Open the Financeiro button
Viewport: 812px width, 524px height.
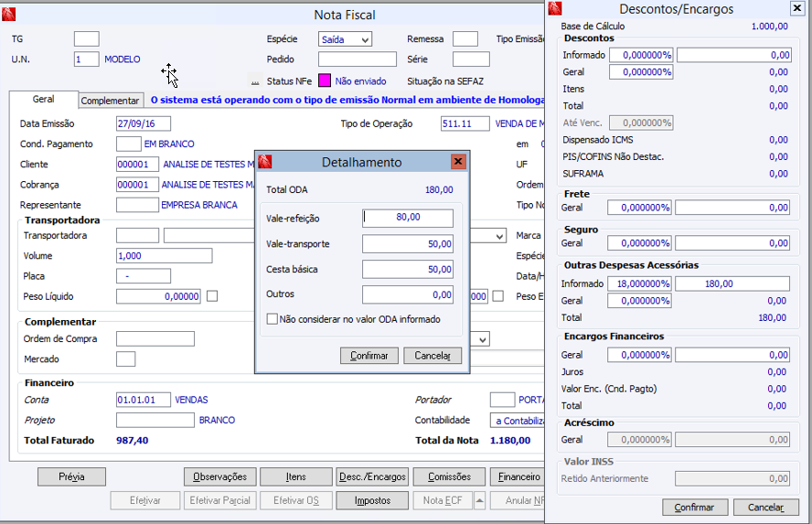click(x=518, y=476)
